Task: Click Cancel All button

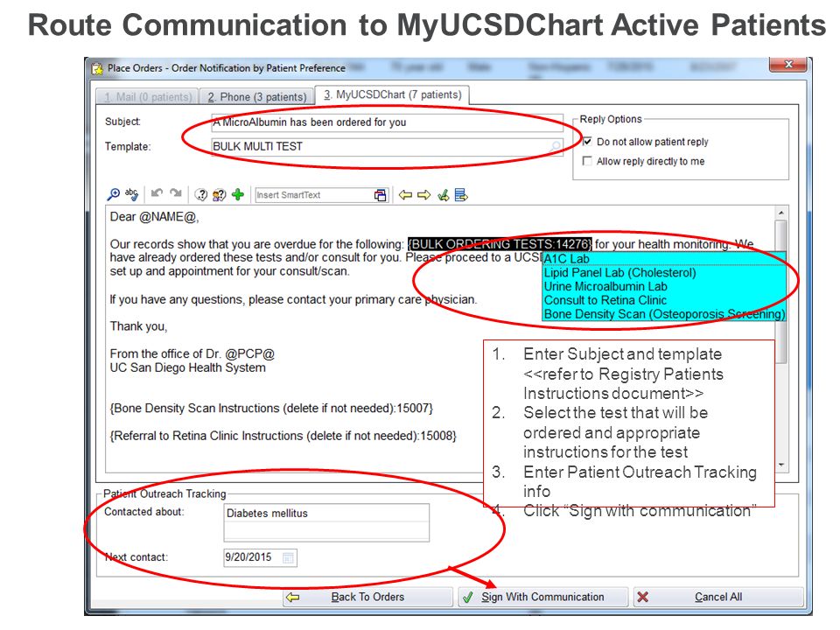Action: [717, 597]
